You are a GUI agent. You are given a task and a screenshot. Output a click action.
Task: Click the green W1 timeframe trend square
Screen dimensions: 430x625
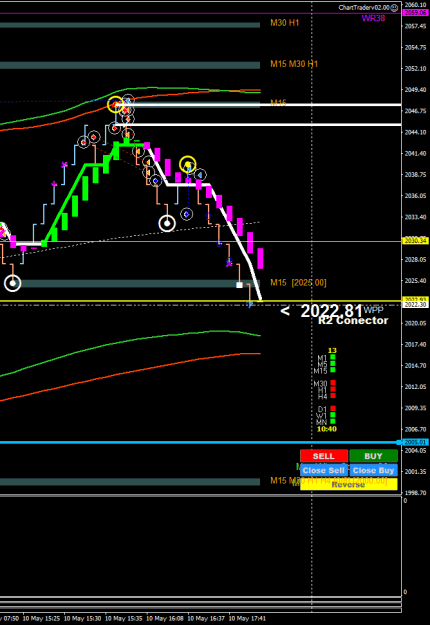[333, 415]
